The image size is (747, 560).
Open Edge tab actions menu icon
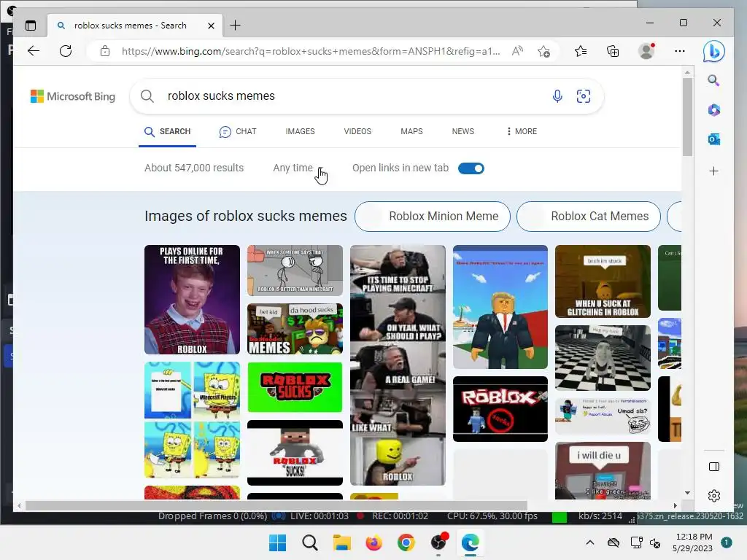[31, 26]
